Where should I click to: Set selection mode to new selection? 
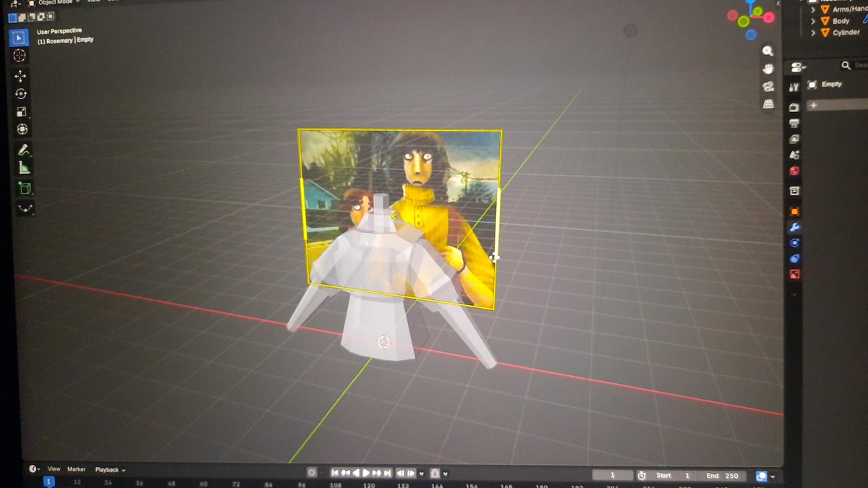[13, 17]
